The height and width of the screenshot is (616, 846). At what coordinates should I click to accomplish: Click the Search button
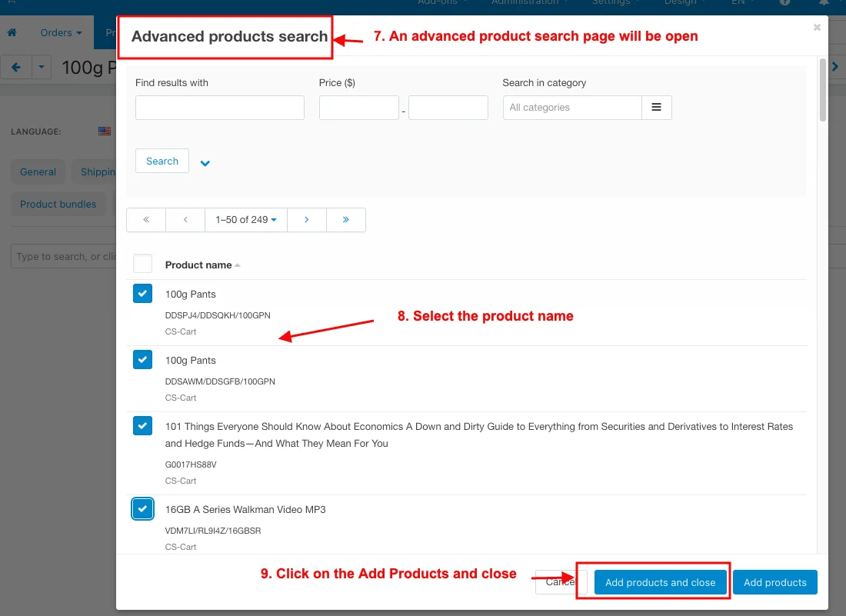coord(162,161)
